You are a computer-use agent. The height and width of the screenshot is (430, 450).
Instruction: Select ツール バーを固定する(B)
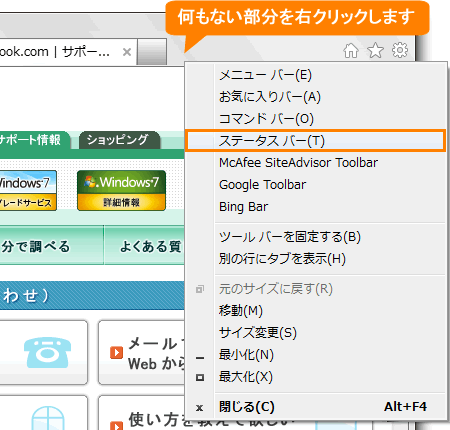pyautogui.click(x=315, y=237)
